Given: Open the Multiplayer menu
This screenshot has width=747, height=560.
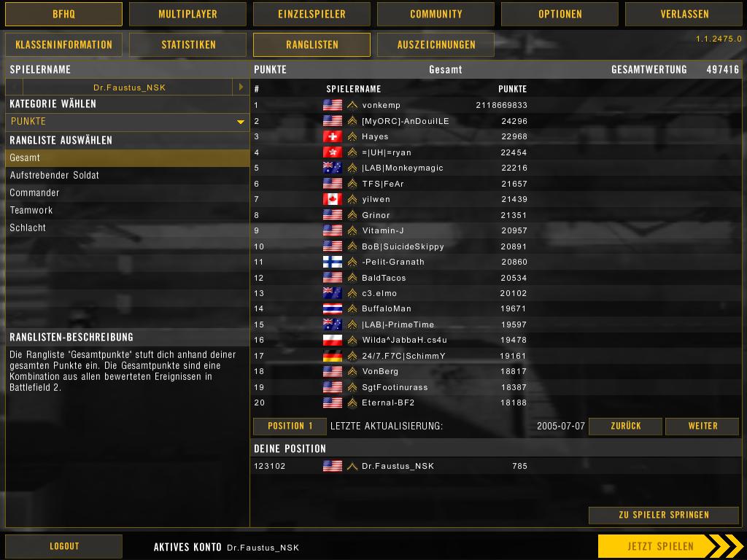Looking at the screenshot, I should (187, 14).
